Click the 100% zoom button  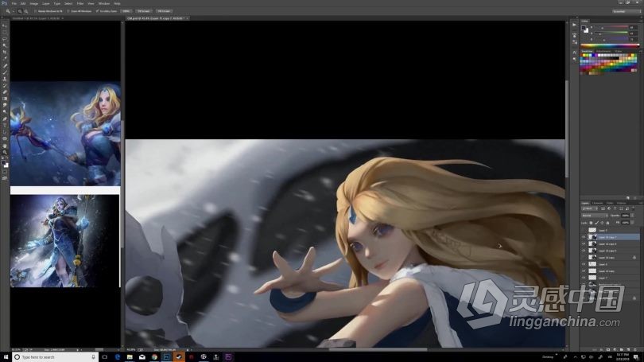pos(126,11)
